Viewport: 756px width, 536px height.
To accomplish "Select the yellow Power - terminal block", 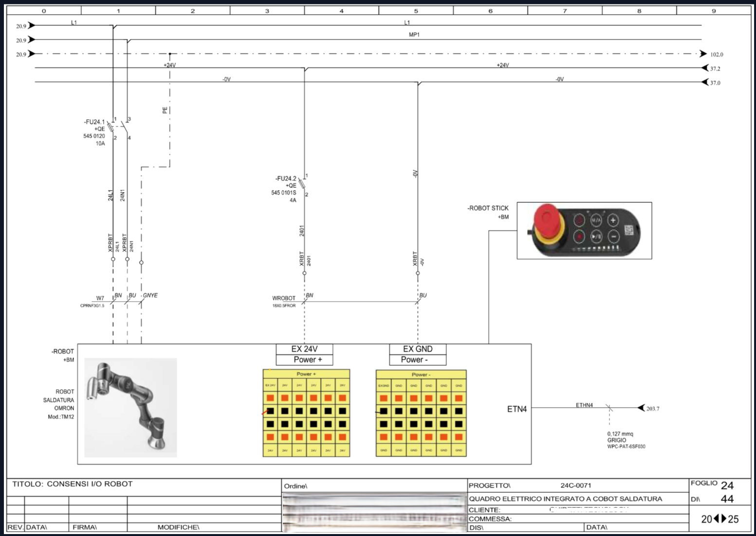I will pyautogui.click(x=421, y=413).
